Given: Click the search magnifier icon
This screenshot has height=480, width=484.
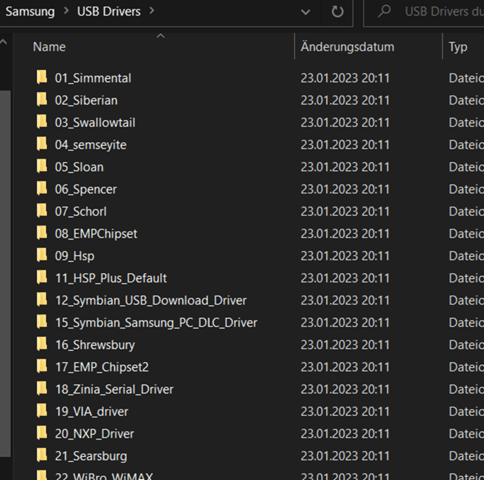Looking at the screenshot, I should click(384, 11).
